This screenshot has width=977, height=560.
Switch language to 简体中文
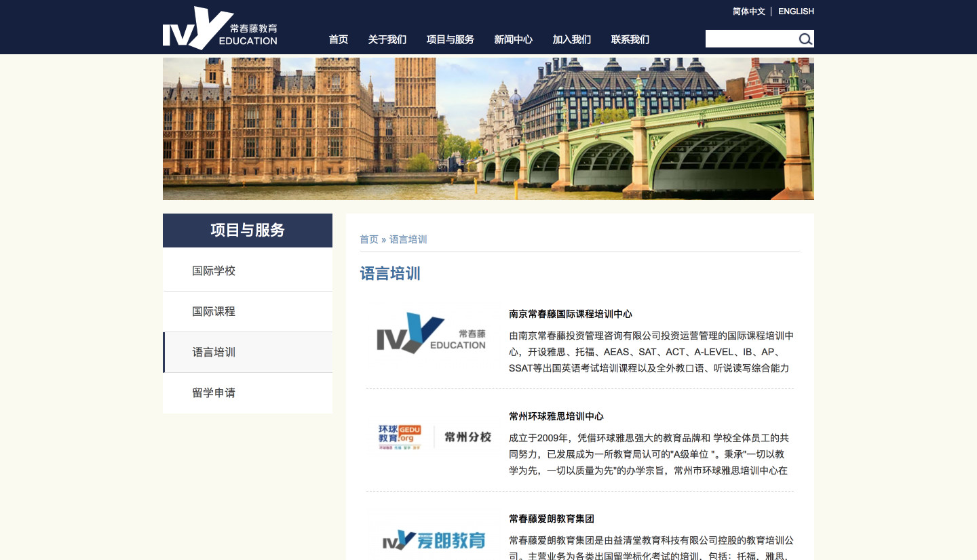(748, 12)
